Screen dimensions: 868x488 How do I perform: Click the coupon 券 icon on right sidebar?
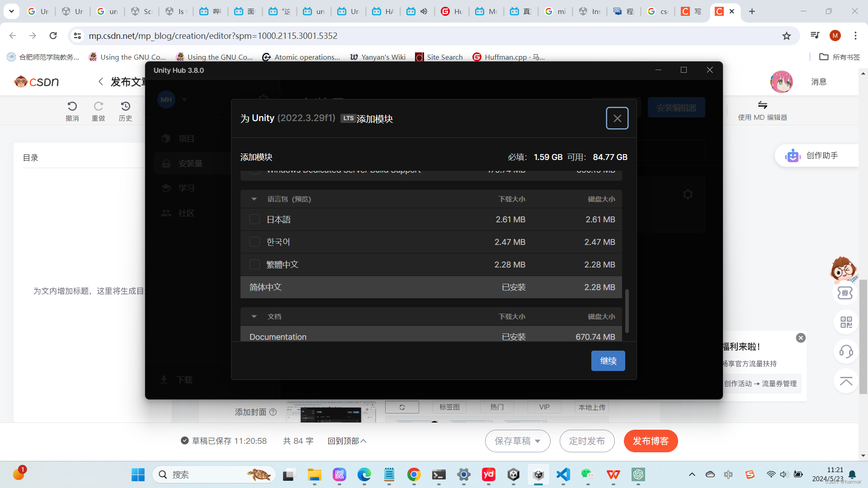(845, 293)
